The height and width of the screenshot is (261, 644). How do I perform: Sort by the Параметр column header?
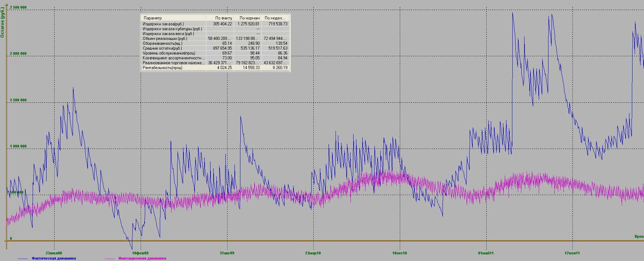pos(173,18)
